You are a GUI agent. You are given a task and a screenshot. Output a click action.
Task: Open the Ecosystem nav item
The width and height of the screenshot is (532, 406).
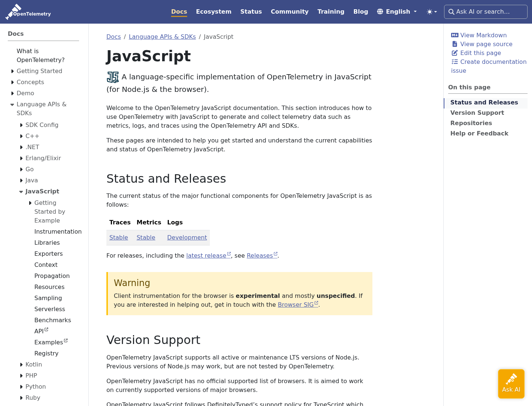click(x=214, y=12)
